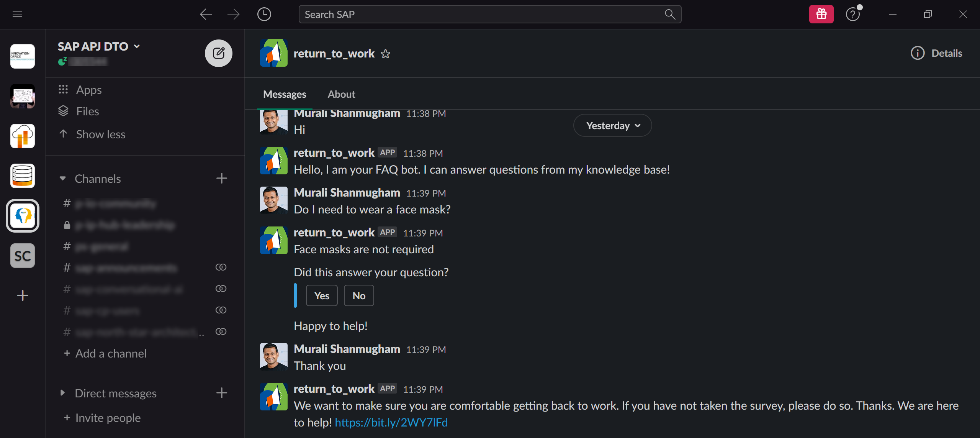Open the help question mark icon

[852, 15]
